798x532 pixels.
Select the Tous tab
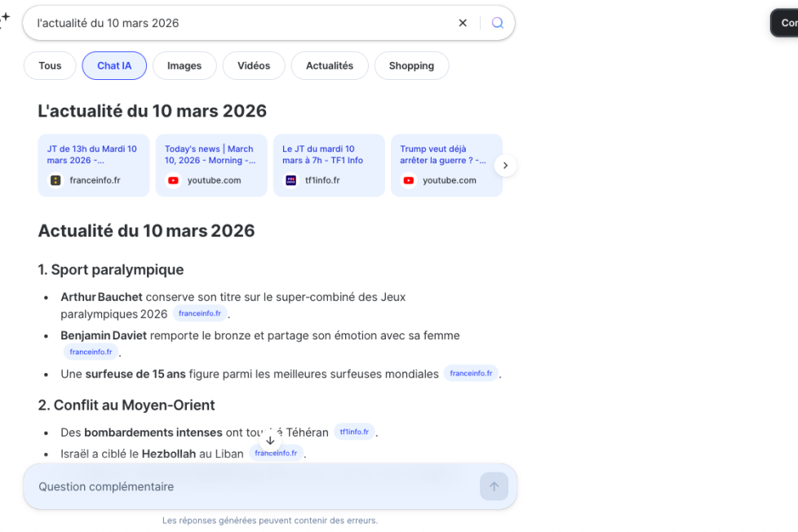point(50,65)
